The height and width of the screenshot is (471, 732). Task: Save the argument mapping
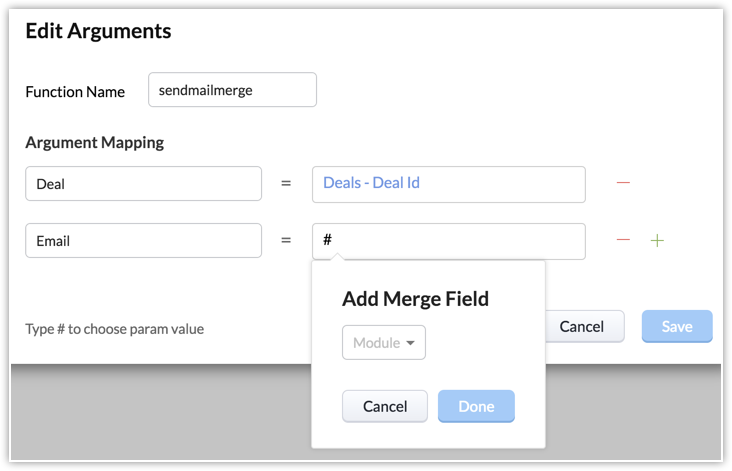(677, 326)
